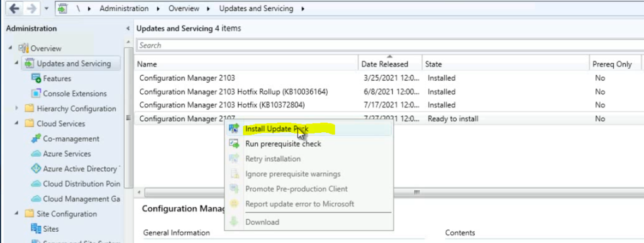Sort by State column header

click(506, 64)
